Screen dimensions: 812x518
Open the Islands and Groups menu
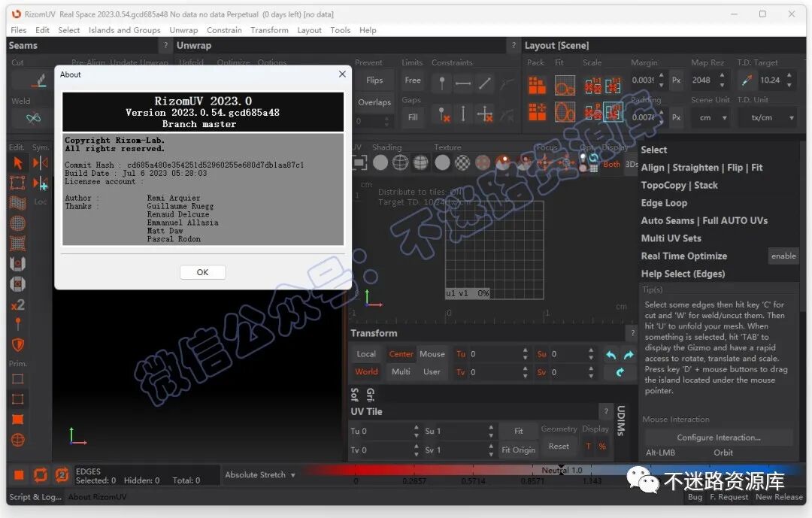(124, 30)
